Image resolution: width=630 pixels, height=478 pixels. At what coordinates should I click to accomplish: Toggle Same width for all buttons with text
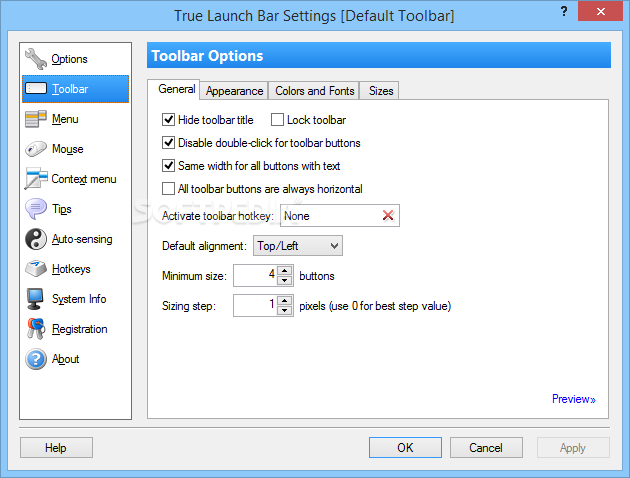click(168, 165)
